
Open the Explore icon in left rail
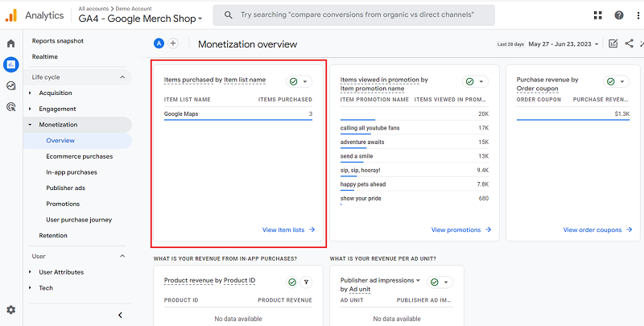[11, 85]
